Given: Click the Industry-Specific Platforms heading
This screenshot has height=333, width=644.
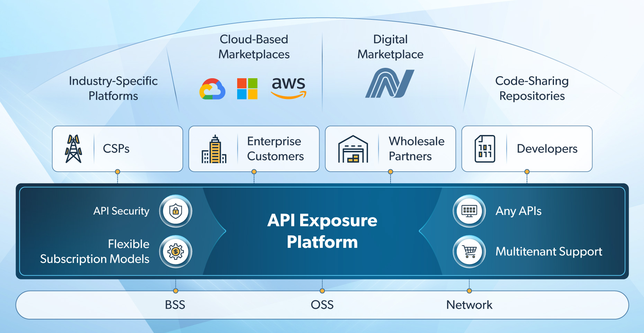Looking at the screenshot, I should click(113, 88).
